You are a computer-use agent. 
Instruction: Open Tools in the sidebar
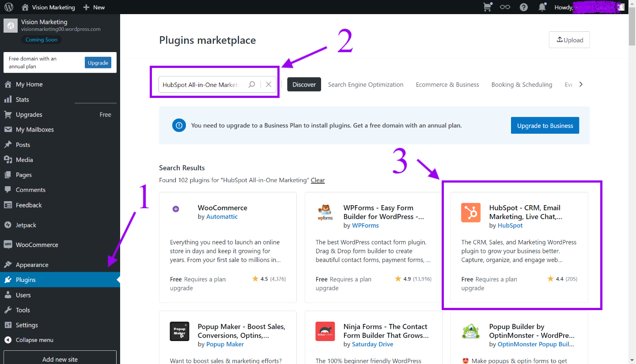tap(60, 310)
